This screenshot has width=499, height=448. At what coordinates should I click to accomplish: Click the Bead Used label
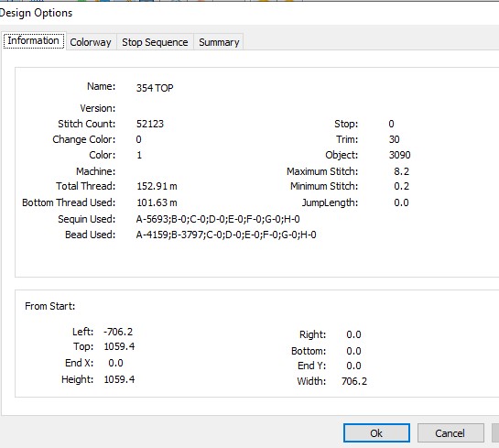[x=90, y=235]
